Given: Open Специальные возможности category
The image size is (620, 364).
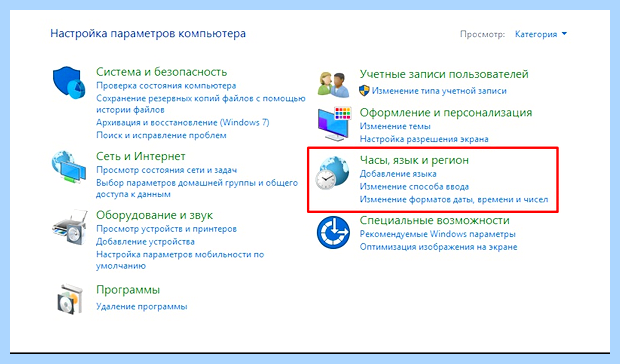Looking at the screenshot, I should (435, 220).
